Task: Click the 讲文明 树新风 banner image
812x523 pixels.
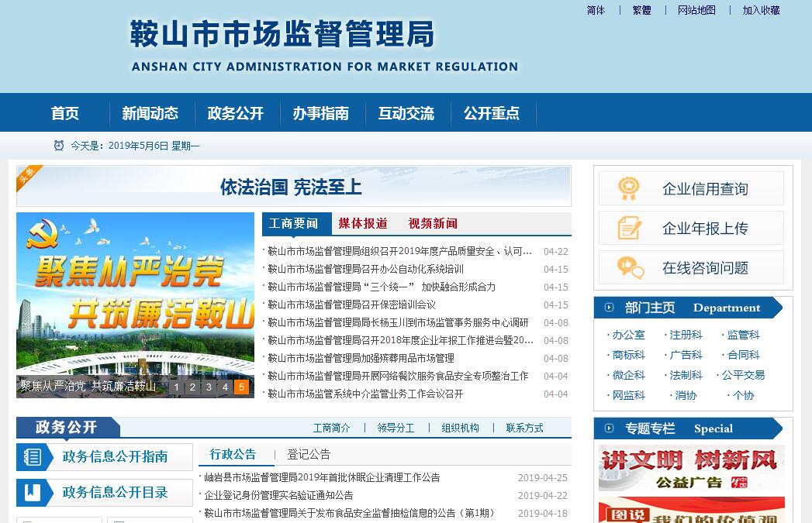Action: [691, 467]
